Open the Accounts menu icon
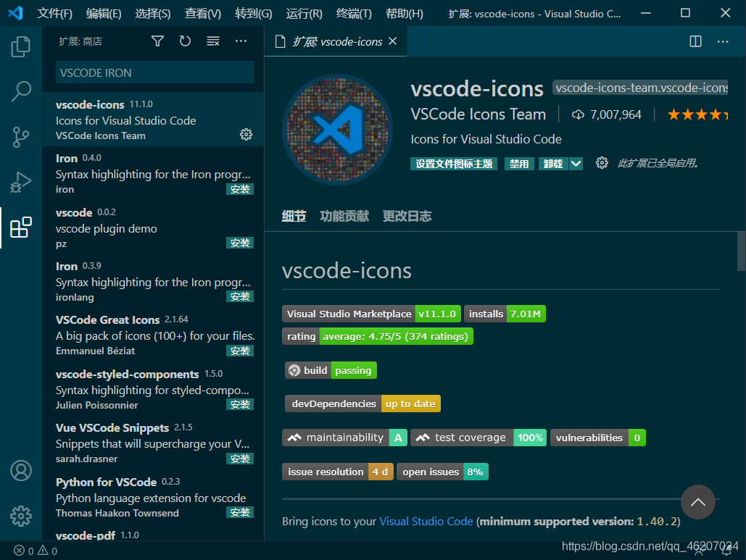Image resolution: width=746 pixels, height=560 pixels. tap(21, 471)
